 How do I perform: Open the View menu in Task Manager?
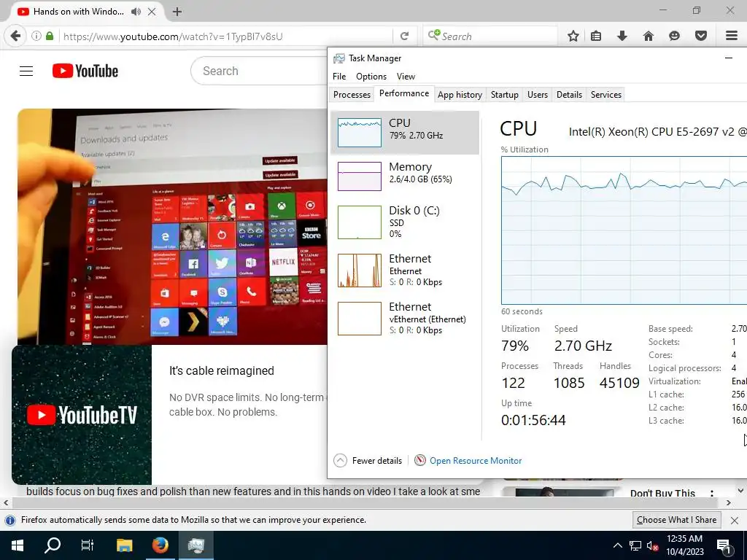click(406, 76)
